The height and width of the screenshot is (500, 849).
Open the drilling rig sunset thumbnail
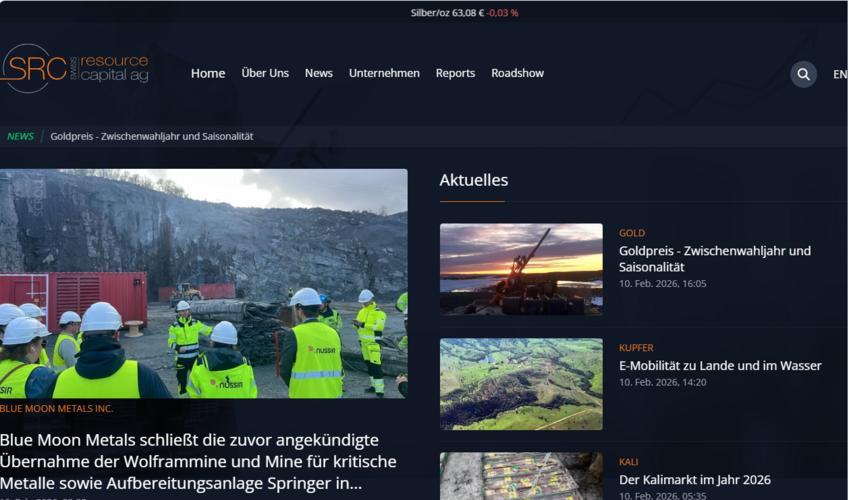coord(521,269)
